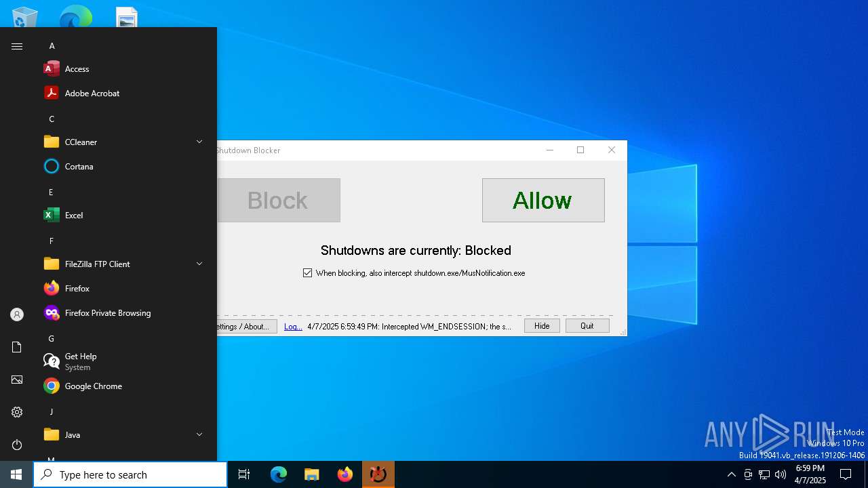The image size is (868, 488).
Task: Click the Allow button in Shutdown Blocker
Action: coord(543,200)
